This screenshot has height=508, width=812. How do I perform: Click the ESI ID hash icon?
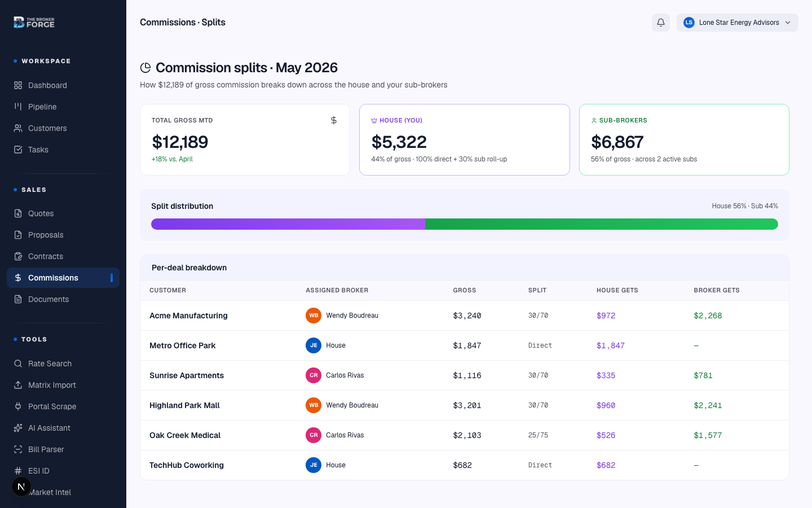point(18,471)
